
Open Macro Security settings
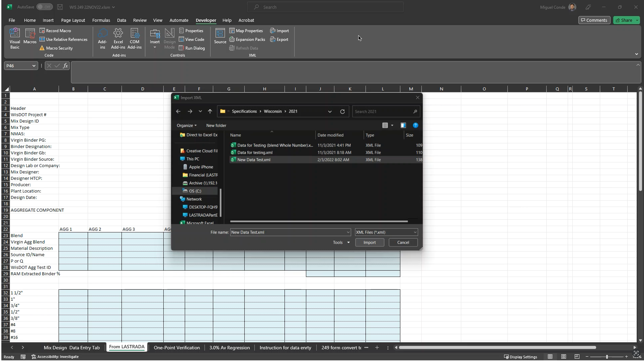click(x=56, y=48)
